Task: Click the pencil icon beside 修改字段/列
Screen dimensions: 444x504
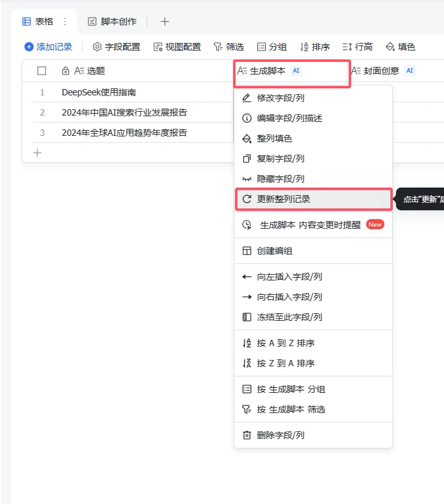Action: [x=246, y=98]
